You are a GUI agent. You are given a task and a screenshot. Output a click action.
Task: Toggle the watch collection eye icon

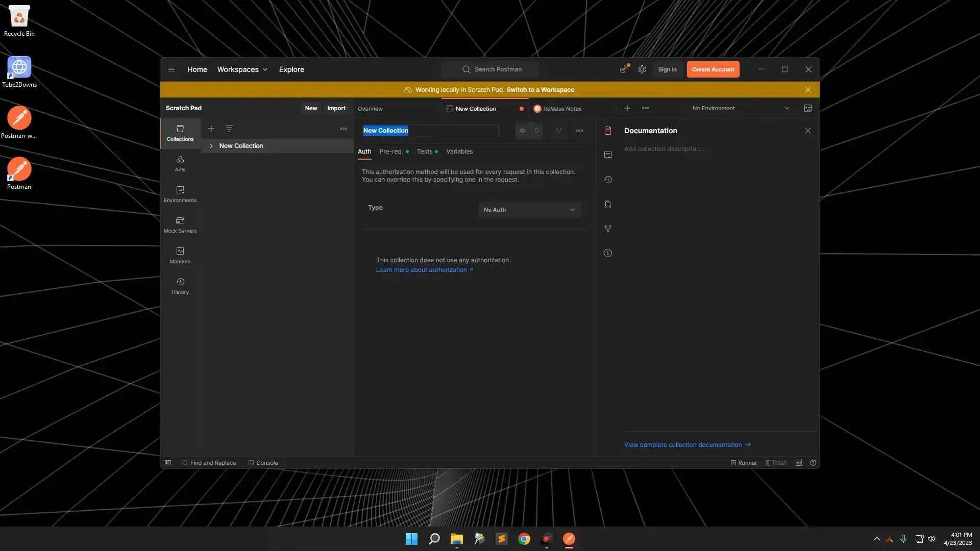tap(523, 131)
